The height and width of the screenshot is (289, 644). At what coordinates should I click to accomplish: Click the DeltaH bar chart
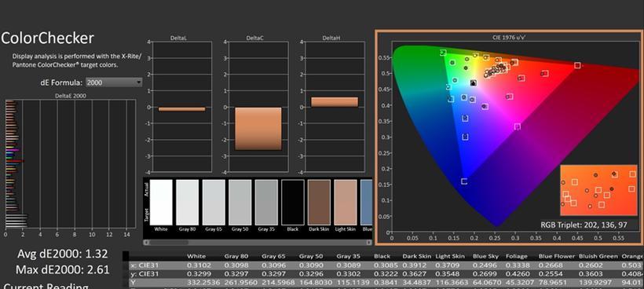[335, 107]
